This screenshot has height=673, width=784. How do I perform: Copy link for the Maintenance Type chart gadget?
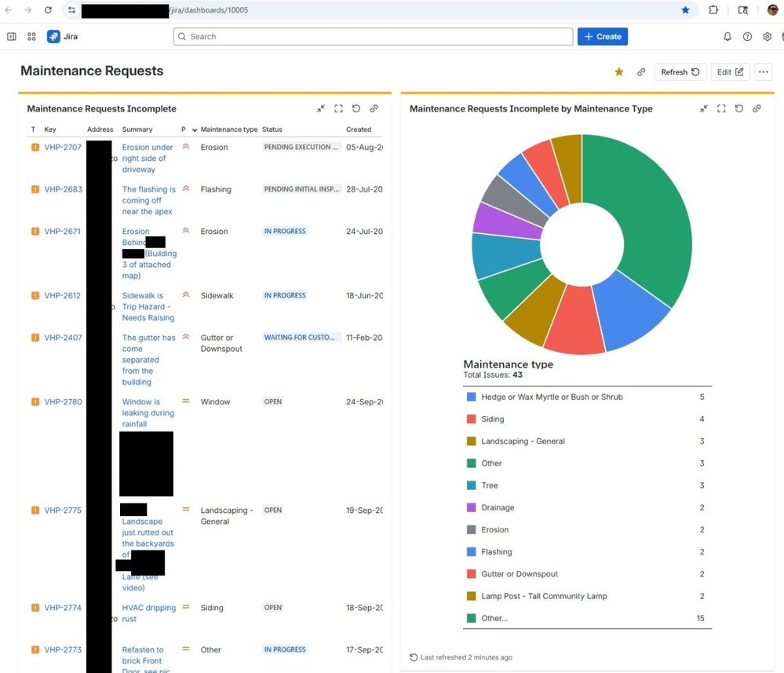click(x=757, y=109)
